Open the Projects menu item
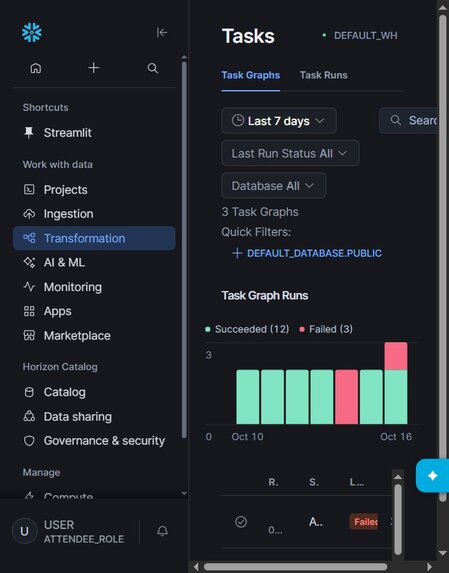Image resolution: width=449 pixels, height=573 pixels. (x=94, y=190)
